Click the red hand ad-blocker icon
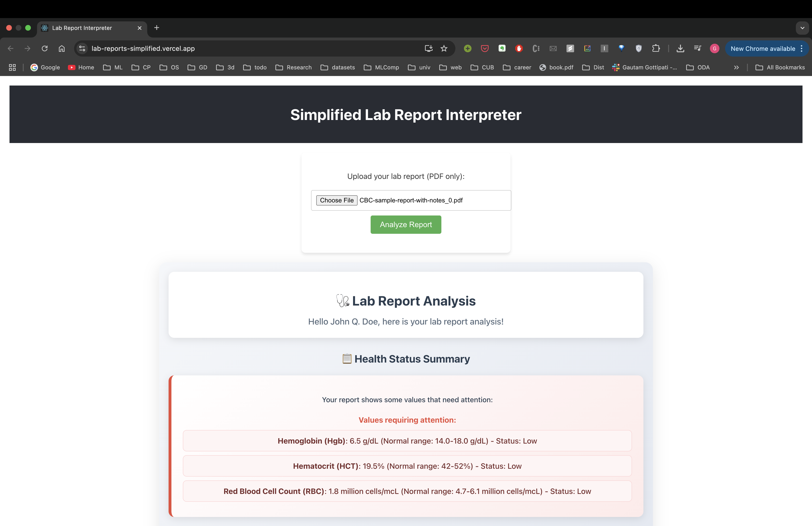Viewport: 812px width, 526px height. click(519, 48)
